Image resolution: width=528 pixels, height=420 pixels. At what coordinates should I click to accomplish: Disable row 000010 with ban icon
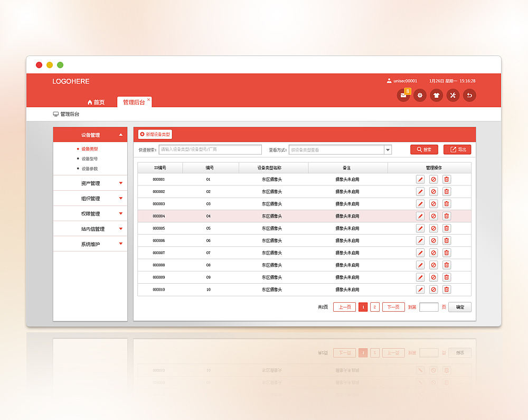click(x=433, y=290)
